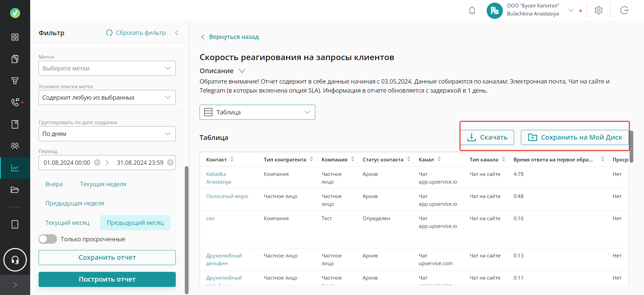Click the end date 31.08.2024 23:59 field
Viewport: 644px width, 295px height.
[140, 162]
